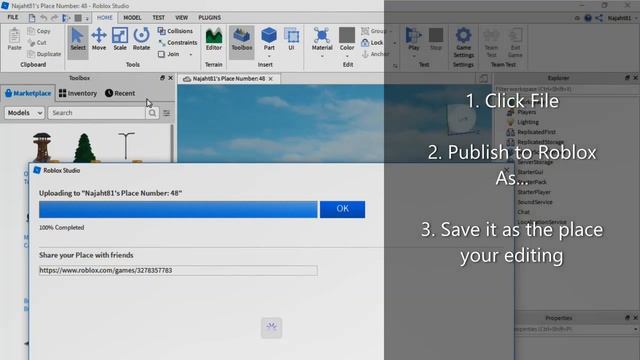Expand the Play dropdown arrow
The width and height of the screenshot is (640, 360).
413,56
